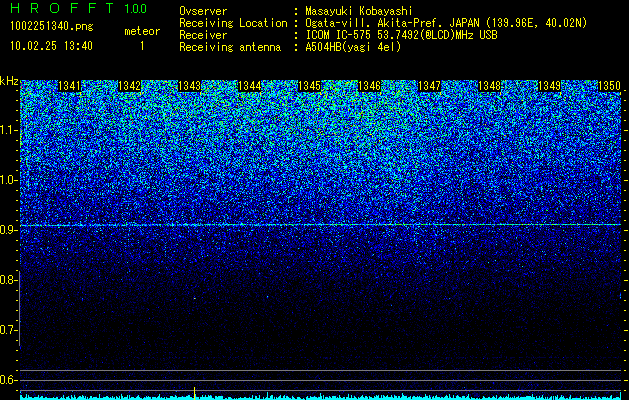Select the filename 1002251340.png
The width and height of the screenshot is (629, 400).
(51, 26)
